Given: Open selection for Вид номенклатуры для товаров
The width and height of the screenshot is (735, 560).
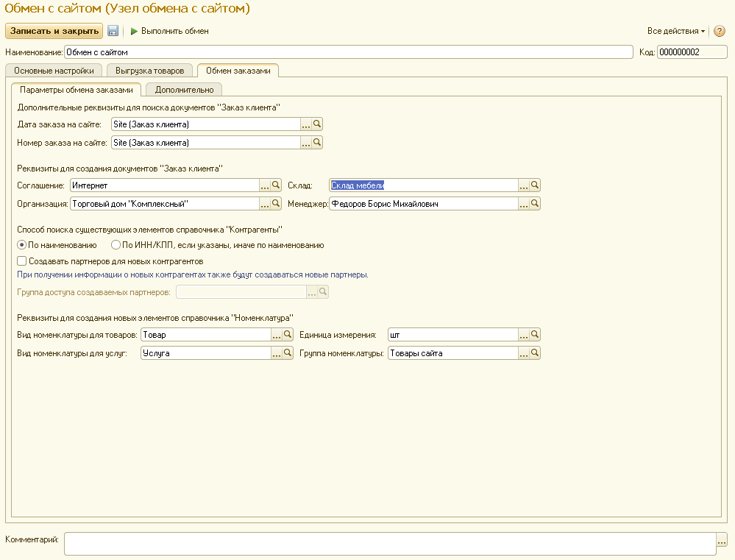Looking at the screenshot, I should point(277,335).
